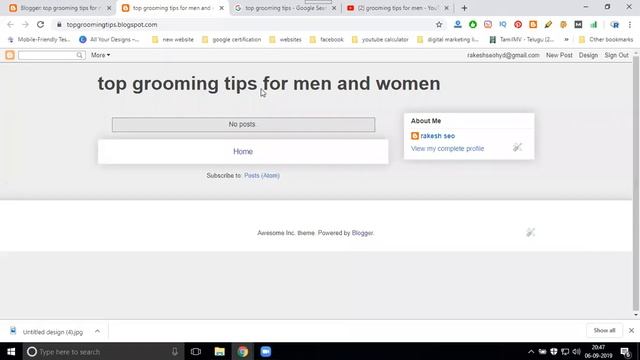Image resolution: width=640 pixels, height=360 pixels.
Task: Bookmark this page with the star icon
Action: [x=439, y=24]
